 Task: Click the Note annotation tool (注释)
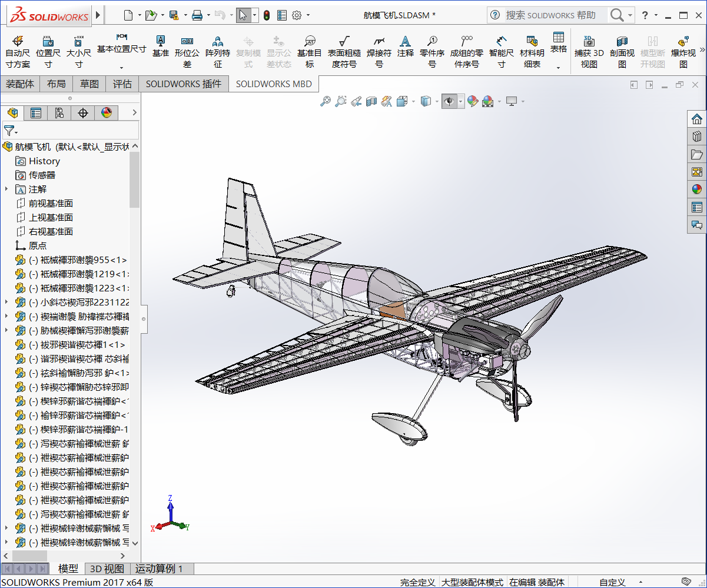[x=406, y=46]
